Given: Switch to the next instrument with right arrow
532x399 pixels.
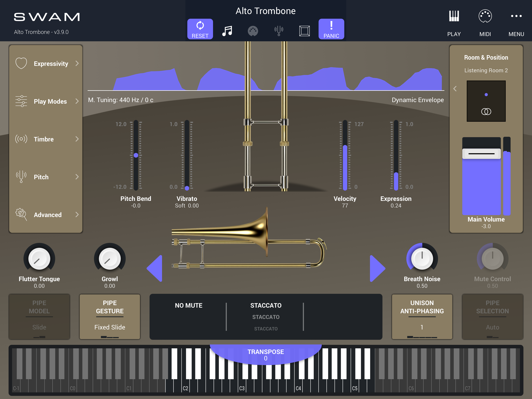Looking at the screenshot, I should tap(377, 268).
